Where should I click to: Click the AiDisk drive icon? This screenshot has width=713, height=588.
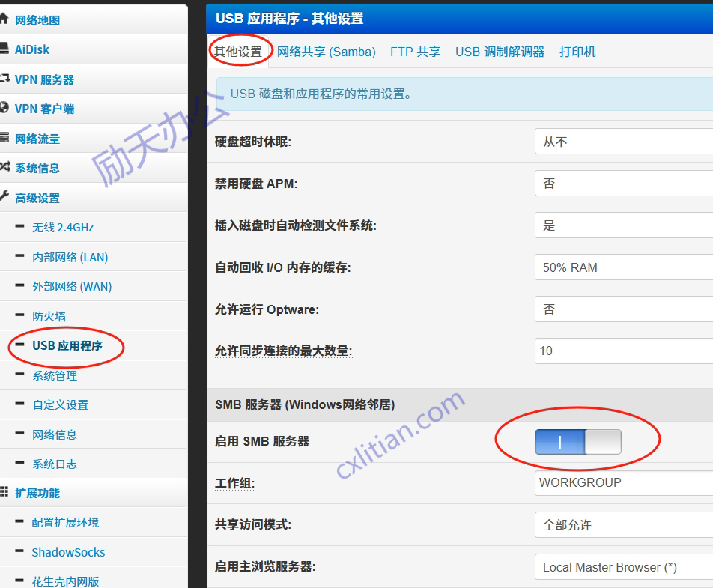4,49
